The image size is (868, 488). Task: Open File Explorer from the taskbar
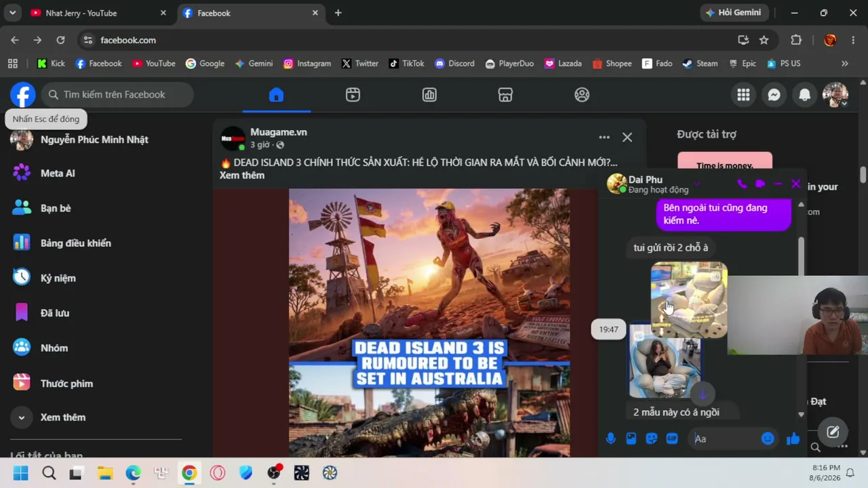click(105, 473)
